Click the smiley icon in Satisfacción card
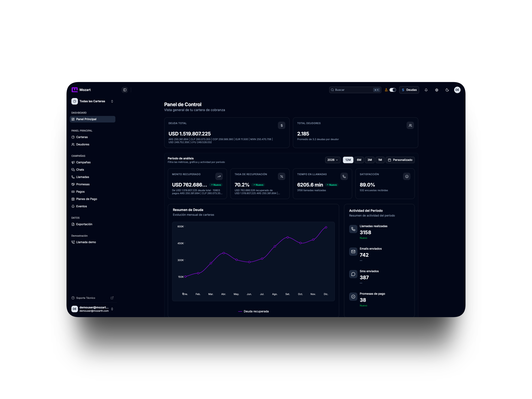The width and height of the screenshot is (532, 399). click(407, 177)
